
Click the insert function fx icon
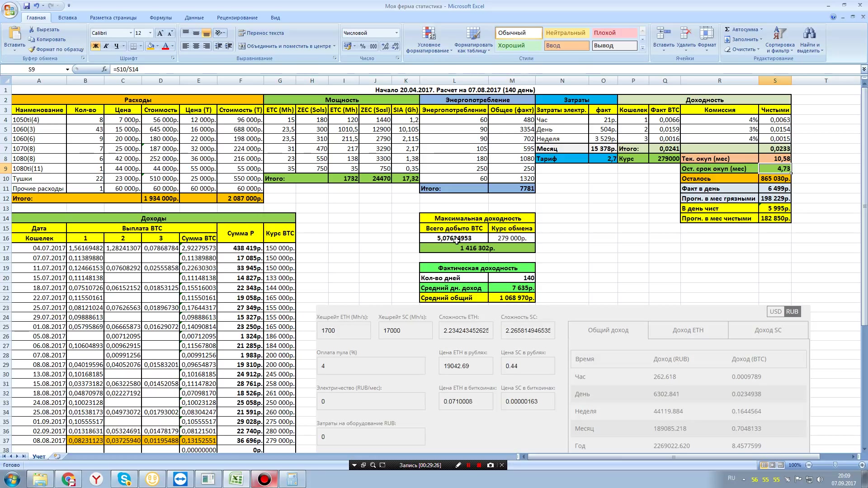tap(104, 69)
